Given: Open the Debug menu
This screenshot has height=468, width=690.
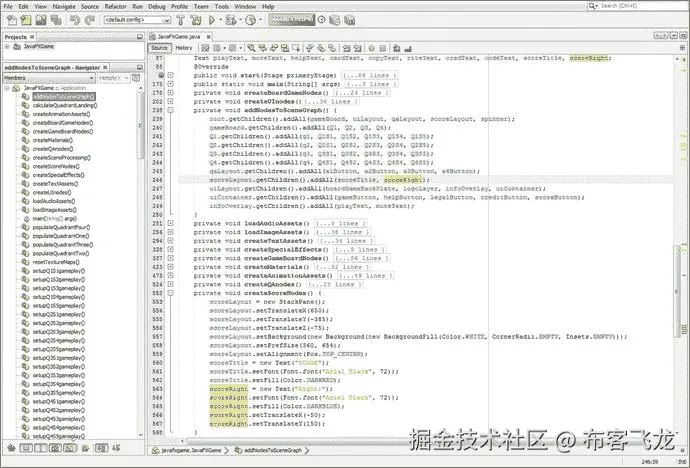Looking at the screenshot, I should (x=157, y=7).
